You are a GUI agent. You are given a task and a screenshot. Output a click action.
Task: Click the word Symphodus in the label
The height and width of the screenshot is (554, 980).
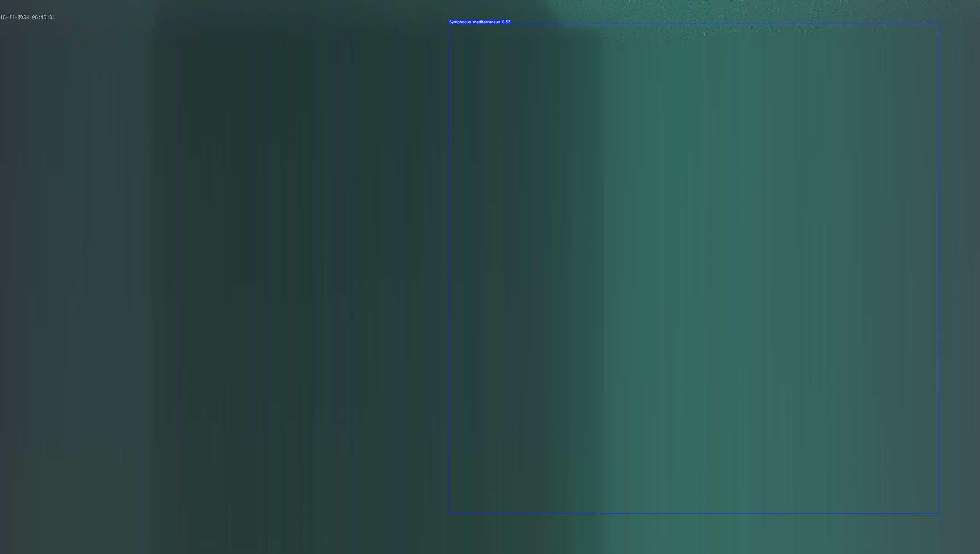tap(460, 22)
